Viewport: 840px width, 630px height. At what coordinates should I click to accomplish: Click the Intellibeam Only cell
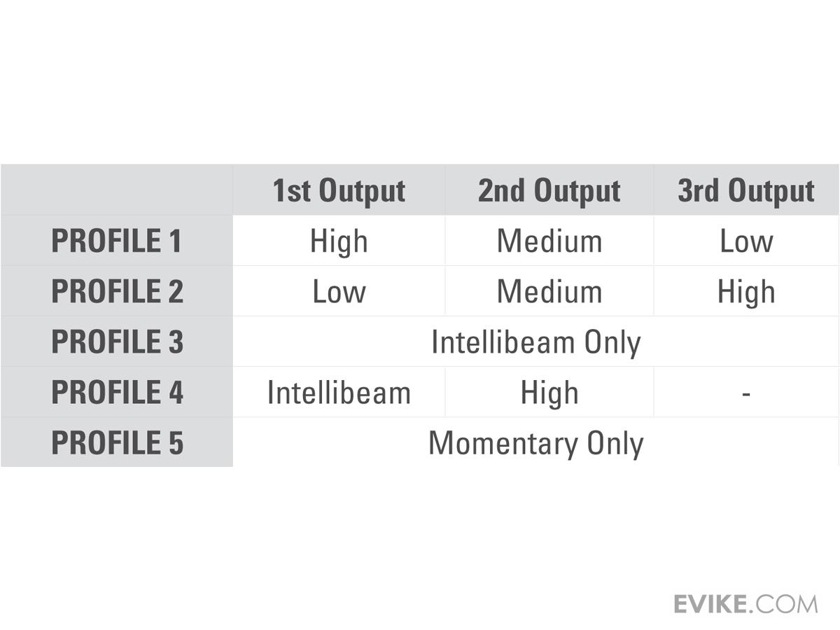pos(535,342)
